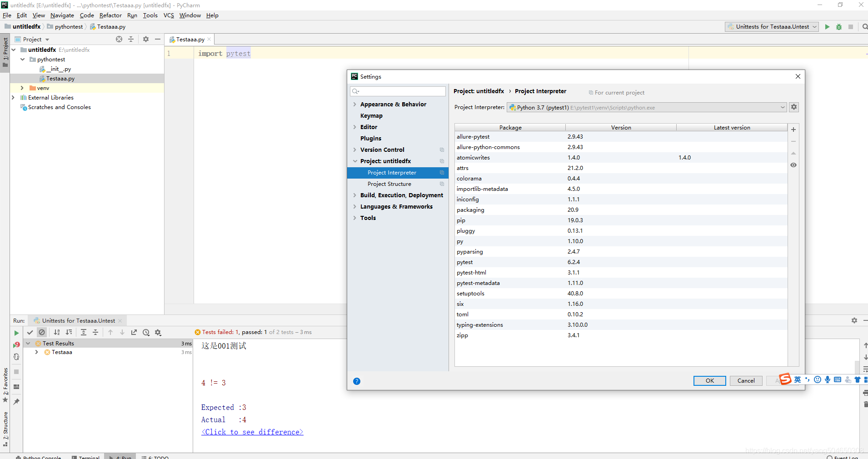
Task: Expand Tools settings section
Action: click(x=355, y=218)
